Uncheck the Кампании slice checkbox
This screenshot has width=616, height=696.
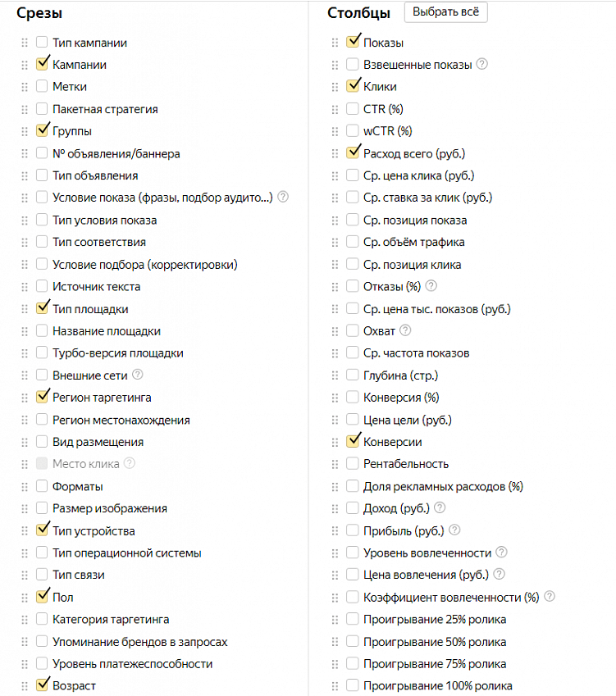pyautogui.click(x=42, y=65)
